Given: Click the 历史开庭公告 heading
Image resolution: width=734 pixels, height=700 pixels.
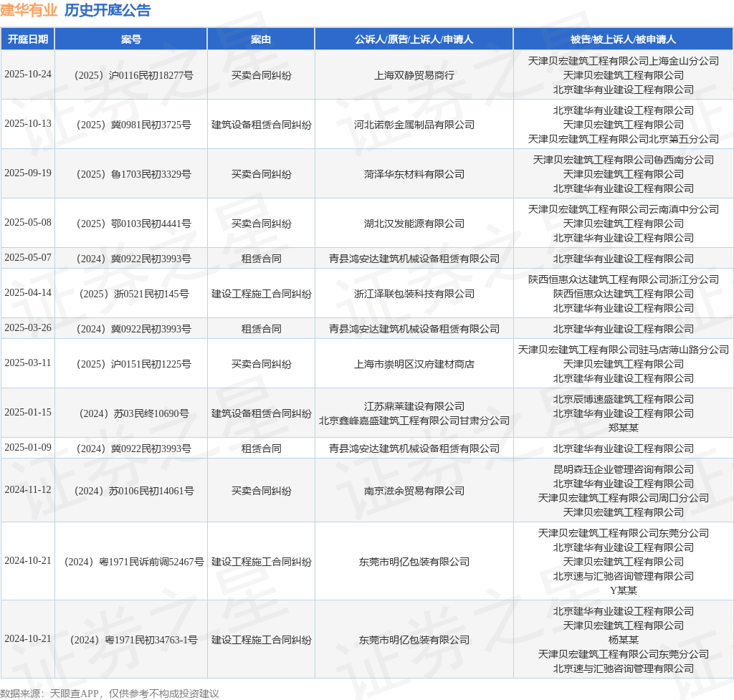Looking at the screenshot, I should [x=108, y=10].
